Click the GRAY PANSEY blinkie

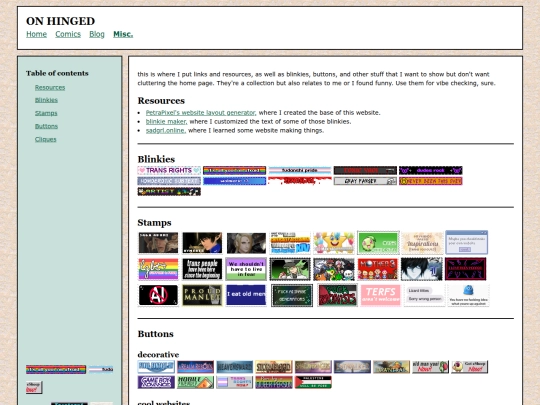[x=365, y=181]
